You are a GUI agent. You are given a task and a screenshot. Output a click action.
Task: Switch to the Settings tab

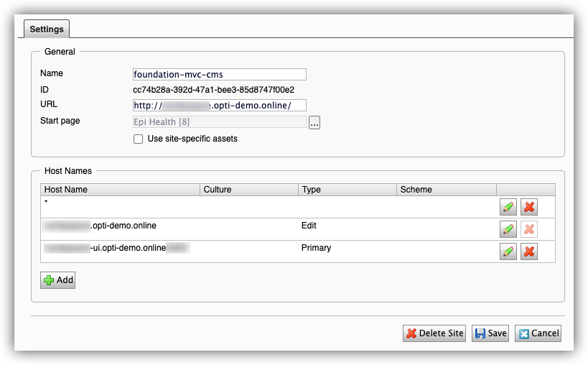(47, 29)
